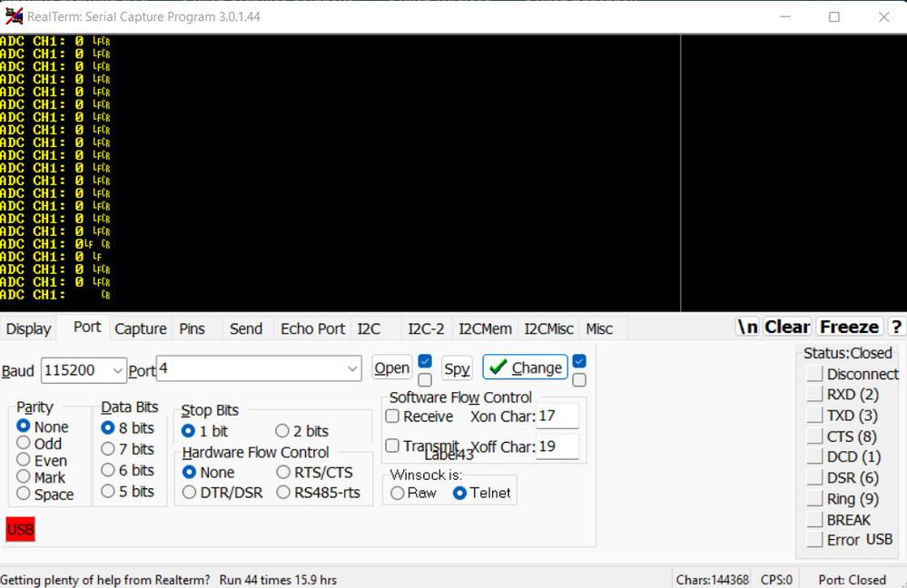Click the \n newline button
This screenshot has height=588, width=907.
click(x=747, y=327)
